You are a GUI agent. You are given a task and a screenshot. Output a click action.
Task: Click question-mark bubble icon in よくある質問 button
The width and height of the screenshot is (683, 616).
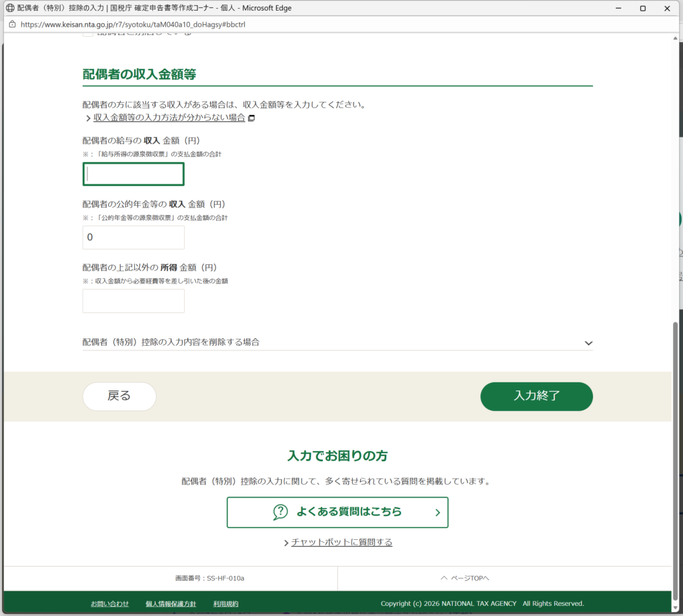[280, 512]
